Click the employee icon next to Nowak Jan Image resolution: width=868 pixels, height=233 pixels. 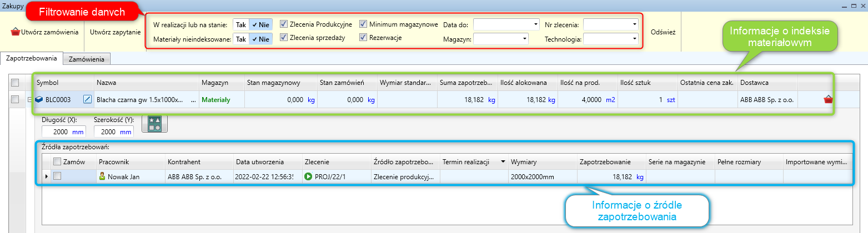(102, 177)
